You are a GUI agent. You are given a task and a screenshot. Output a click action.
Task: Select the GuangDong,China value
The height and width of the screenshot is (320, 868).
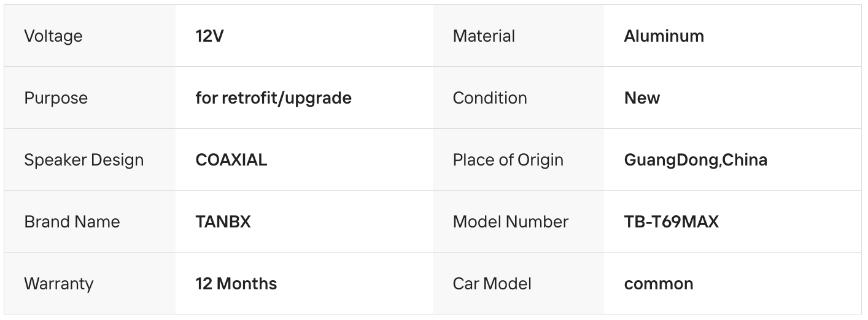(696, 160)
